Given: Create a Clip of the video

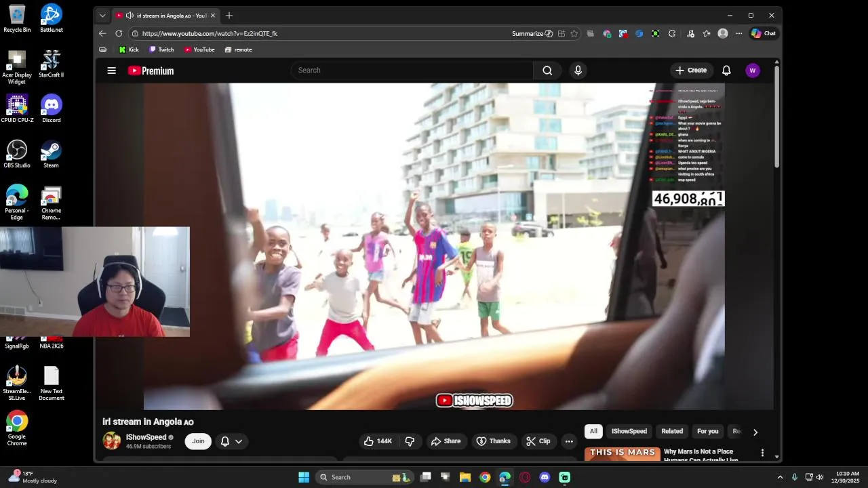Looking at the screenshot, I should coord(538,441).
